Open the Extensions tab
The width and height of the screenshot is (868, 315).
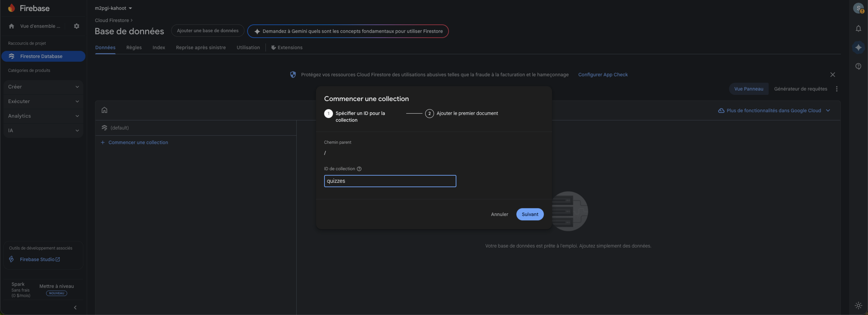pyautogui.click(x=287, y=48)
